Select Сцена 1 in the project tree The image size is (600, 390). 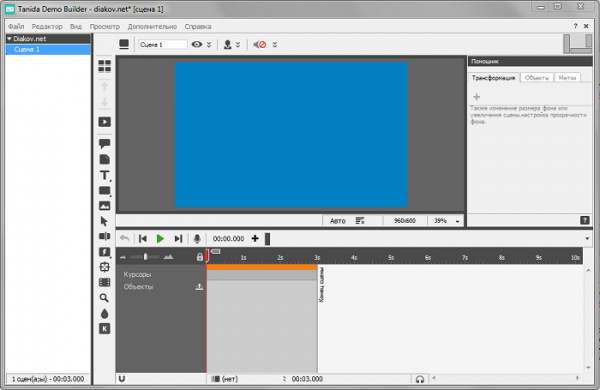pos(48,49)
